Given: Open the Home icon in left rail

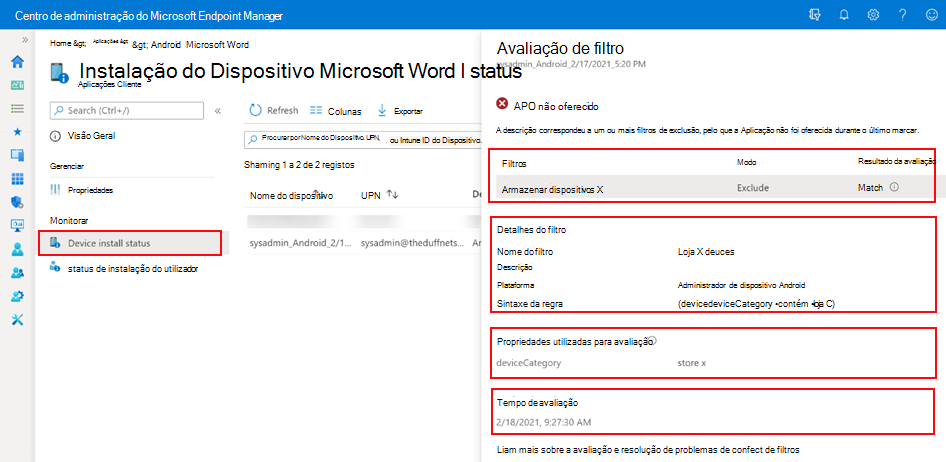Looking at the screenshot, I should coord(17,62).
